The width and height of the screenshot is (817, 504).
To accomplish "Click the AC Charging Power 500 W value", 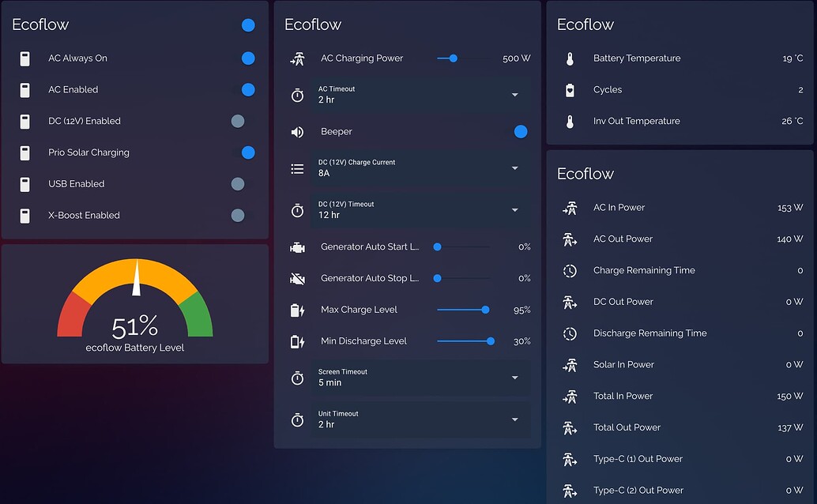I will click(x=517, y=58).
